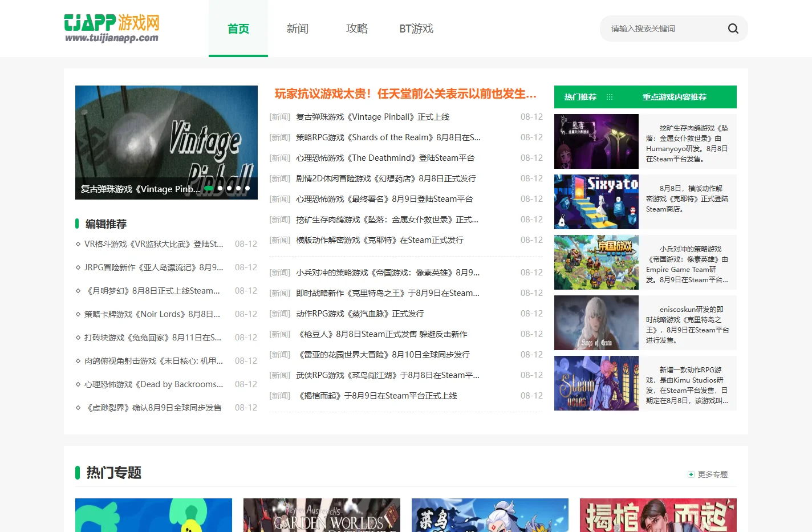Open editor pick JRPG冒险新作《亚人岛漂流记》

154,267
